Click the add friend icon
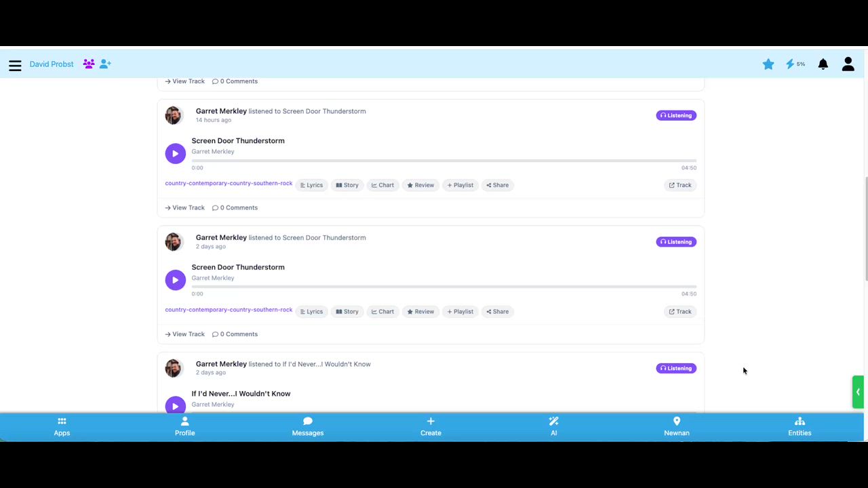 point(105,64)
